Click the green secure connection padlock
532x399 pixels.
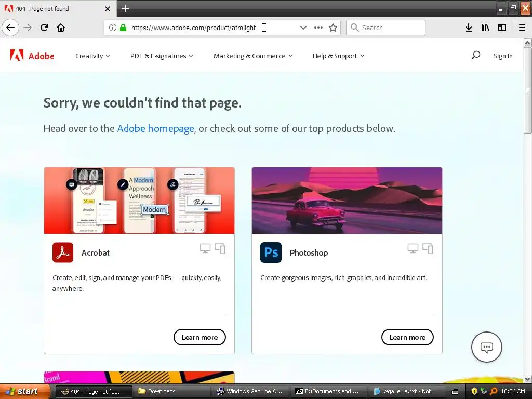(123, 28)
